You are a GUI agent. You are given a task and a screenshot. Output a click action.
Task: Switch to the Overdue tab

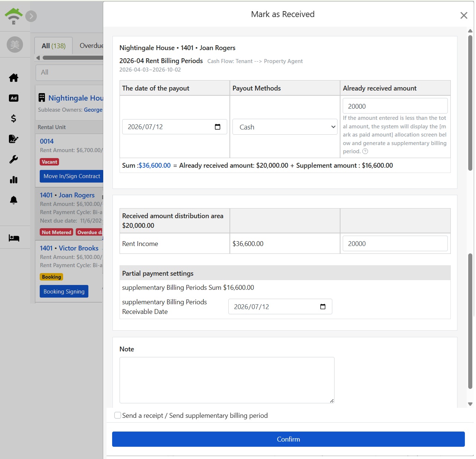[91, 46]
